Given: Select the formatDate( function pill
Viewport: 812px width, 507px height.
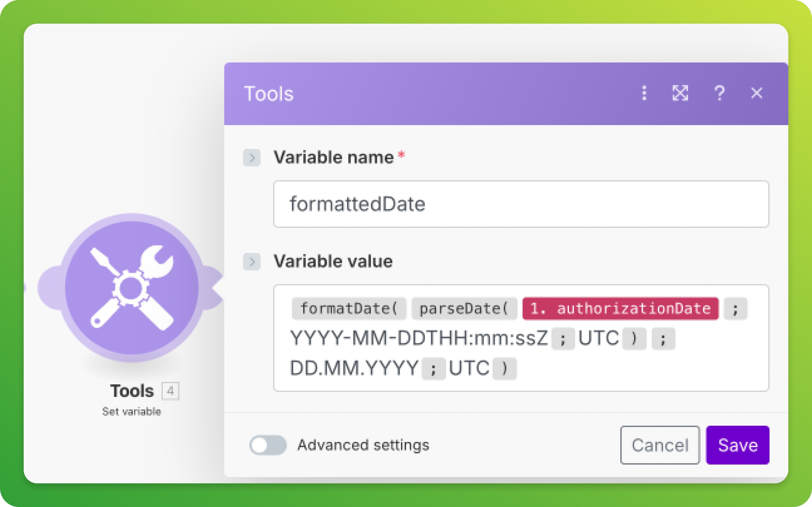Looking at the screenshot, I should pyautogui.click(x=349, y=308).
